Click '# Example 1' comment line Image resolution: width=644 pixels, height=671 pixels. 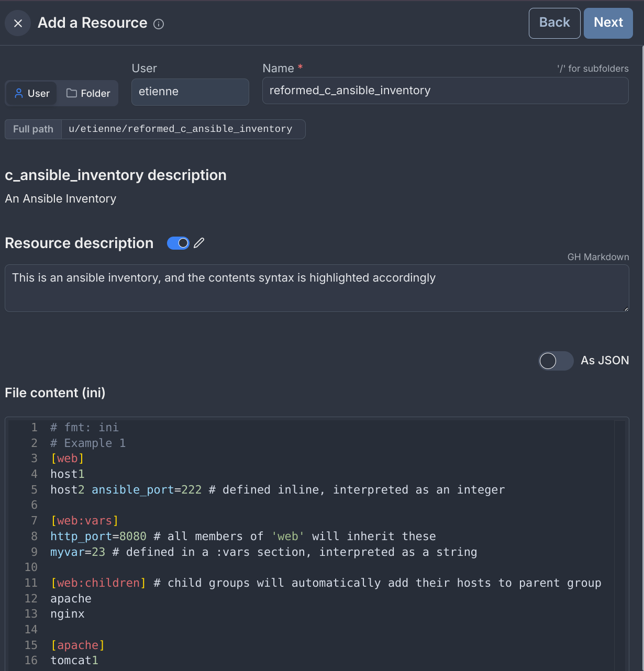(88, 443)
